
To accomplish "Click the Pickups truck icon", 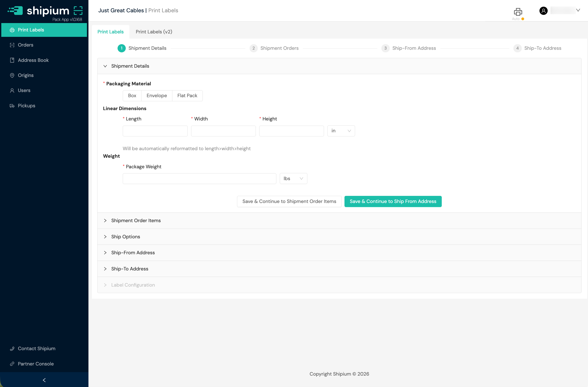I will [12, 106].
